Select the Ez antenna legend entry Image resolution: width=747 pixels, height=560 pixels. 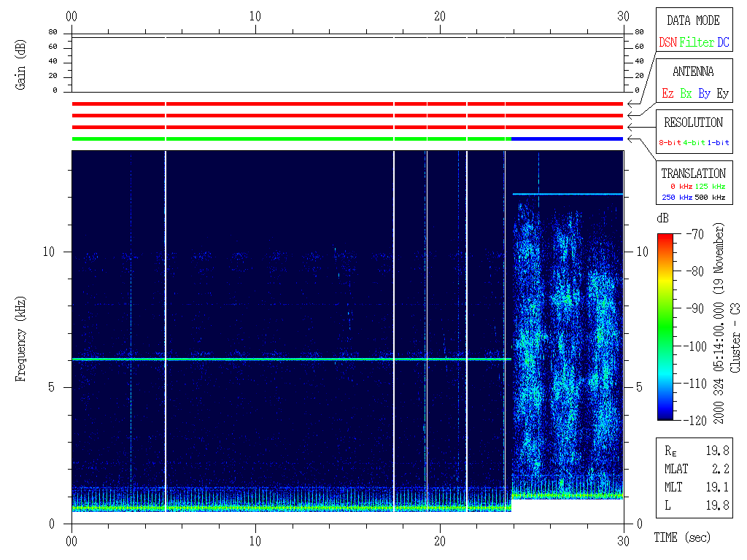(667, 94)
